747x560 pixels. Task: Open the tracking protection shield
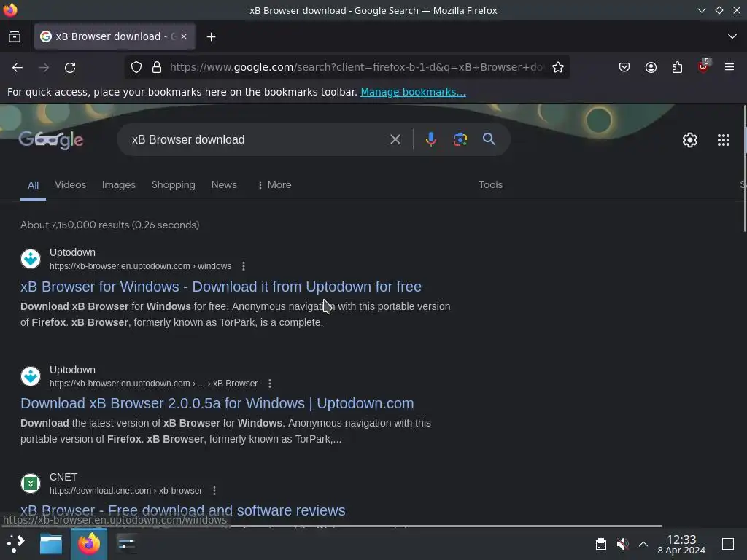[x=136, y=68]
